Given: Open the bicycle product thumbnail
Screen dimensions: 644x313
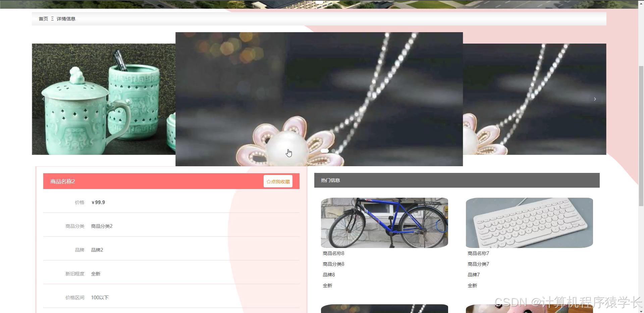Looking at the screenshot, I should [x=384, y=223].
